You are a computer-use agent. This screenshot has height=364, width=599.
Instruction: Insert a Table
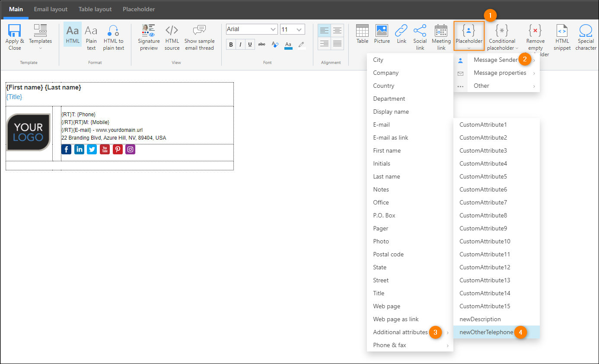(362, 34)
